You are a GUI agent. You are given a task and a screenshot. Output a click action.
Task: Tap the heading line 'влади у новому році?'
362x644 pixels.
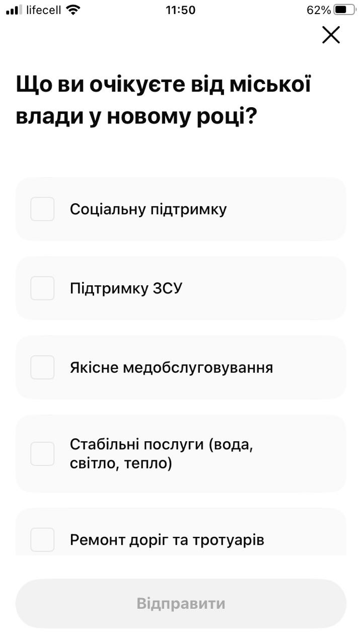[x=136, y=117]
